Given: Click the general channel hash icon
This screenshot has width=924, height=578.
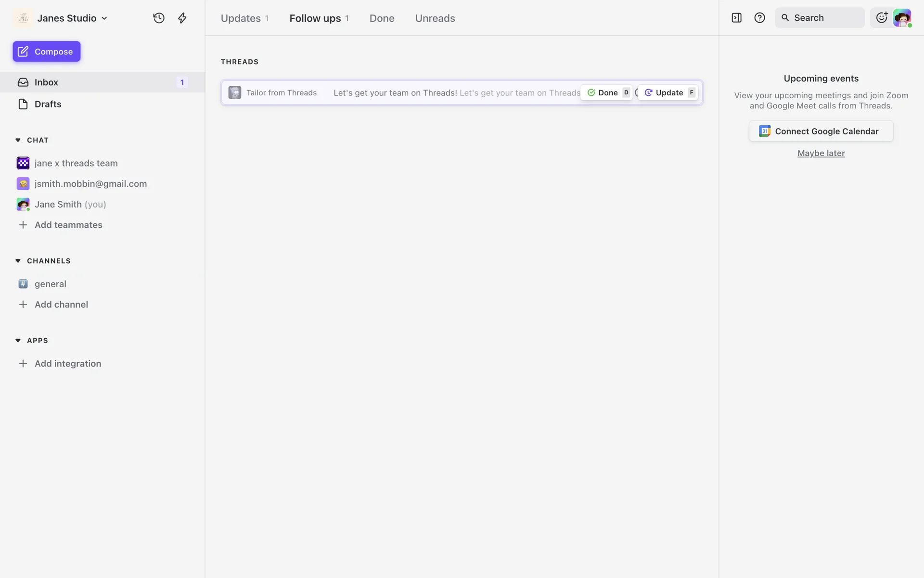Looking at the screenshot, I should click(x=23, y=284).
